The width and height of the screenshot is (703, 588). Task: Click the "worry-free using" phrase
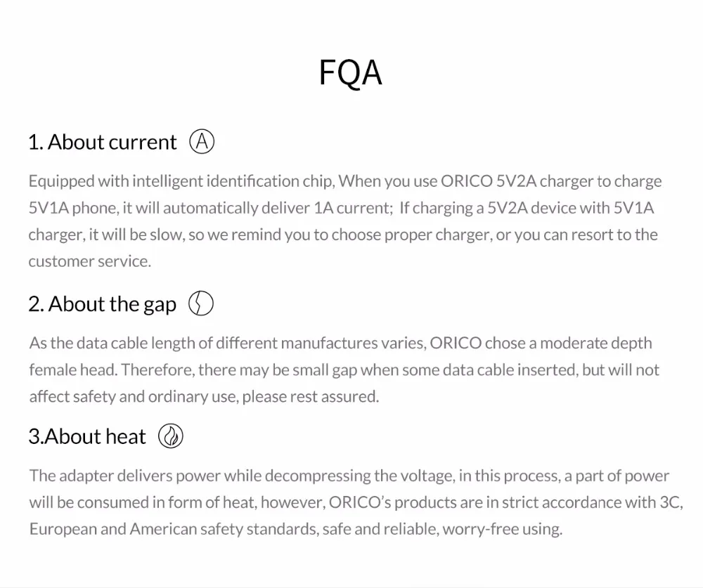click(x=502, y=529)
